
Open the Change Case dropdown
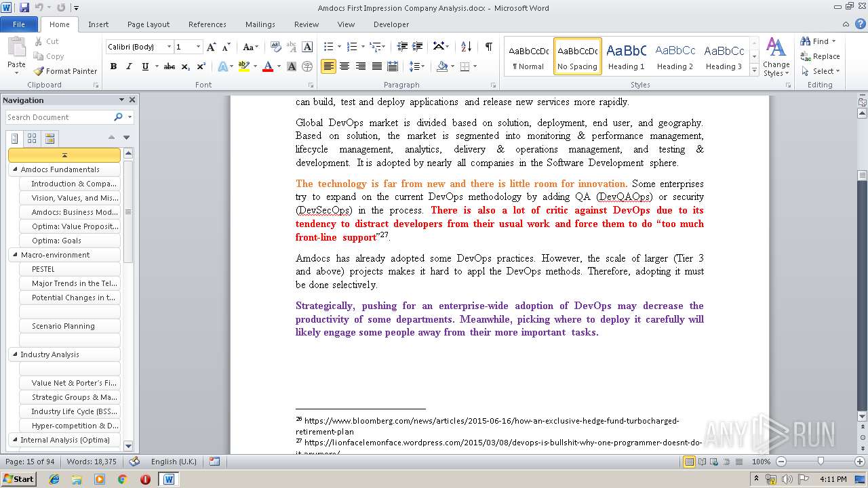point(250,47)
